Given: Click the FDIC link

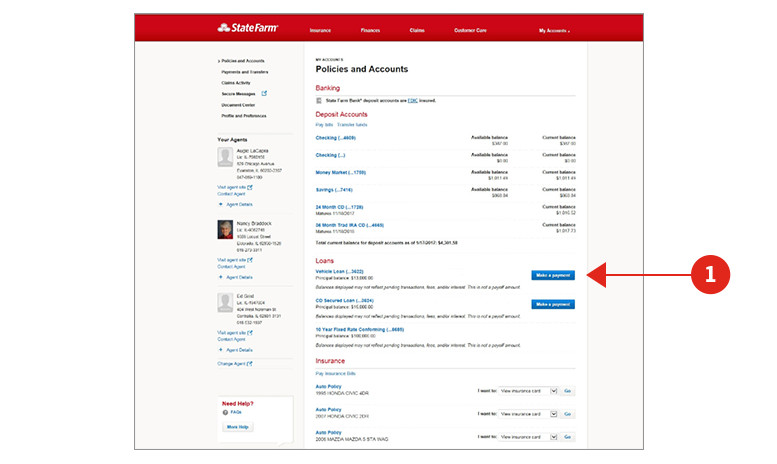Looking at the screenshot, I should point(412,101).
